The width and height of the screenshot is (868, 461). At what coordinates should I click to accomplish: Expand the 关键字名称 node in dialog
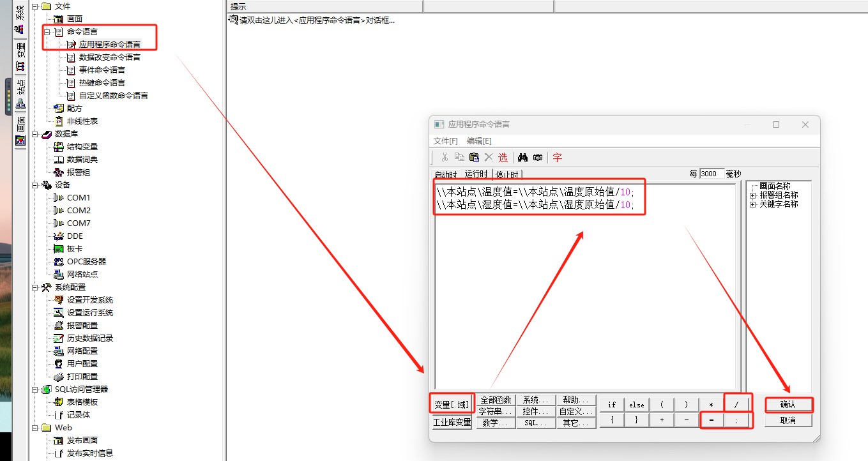(753, 204)
